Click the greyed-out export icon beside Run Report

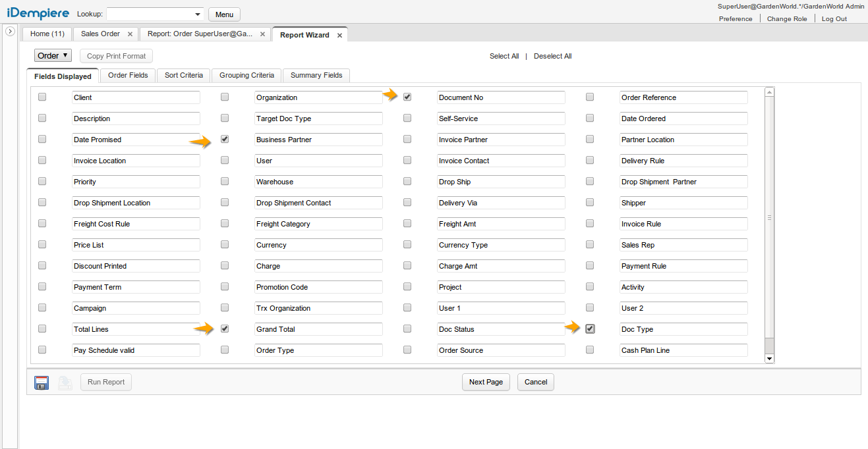[x=65, y=383]
